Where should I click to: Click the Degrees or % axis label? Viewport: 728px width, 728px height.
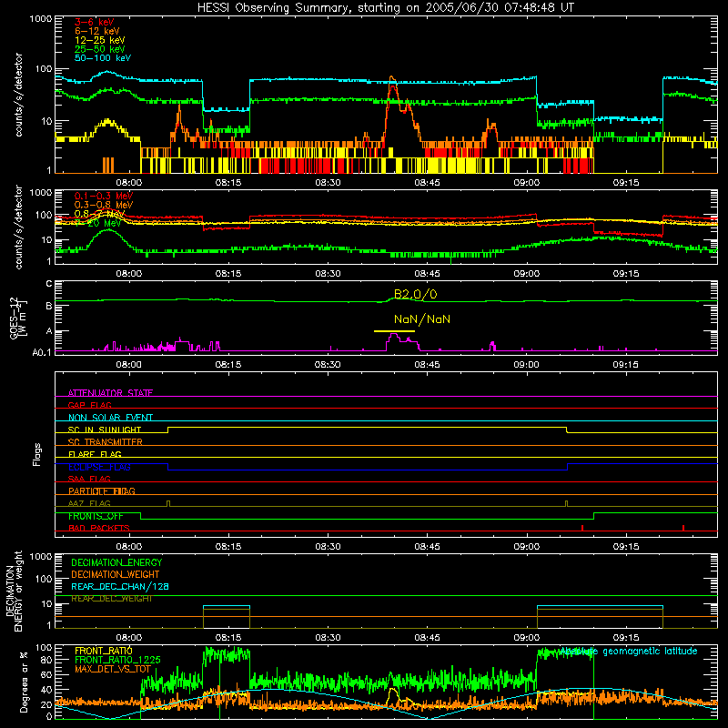25,682
